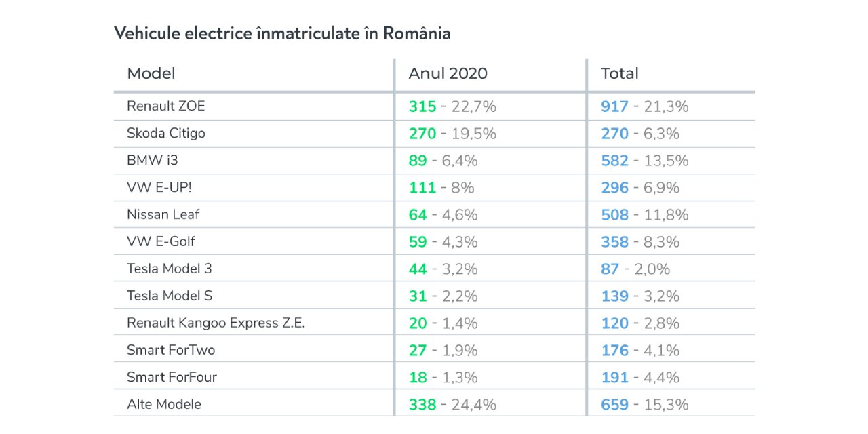This screenshot has height=434, width=868.
Task: Select the table title 'Vehicule electrice înmatriculate în România'
Action: [282, 33]
